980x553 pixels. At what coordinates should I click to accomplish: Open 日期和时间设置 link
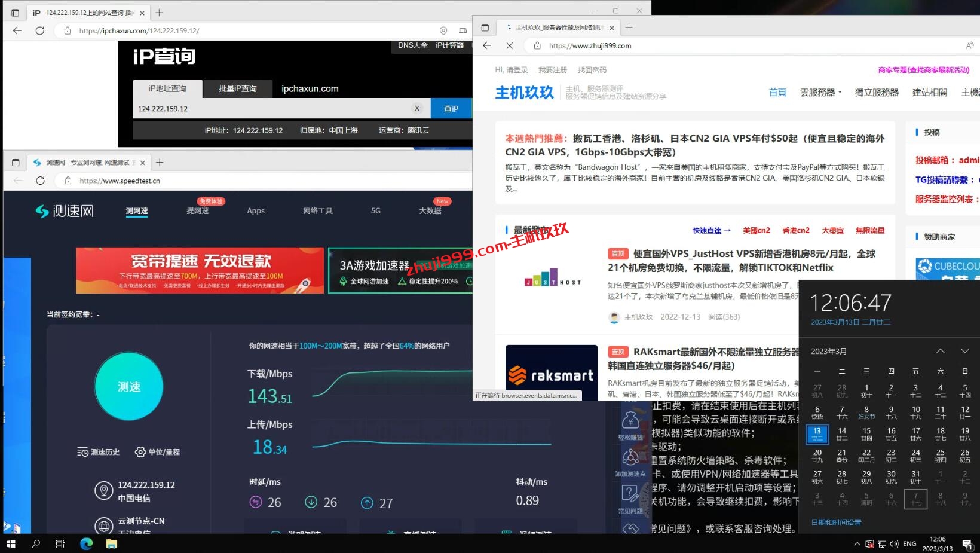[836, 523]
